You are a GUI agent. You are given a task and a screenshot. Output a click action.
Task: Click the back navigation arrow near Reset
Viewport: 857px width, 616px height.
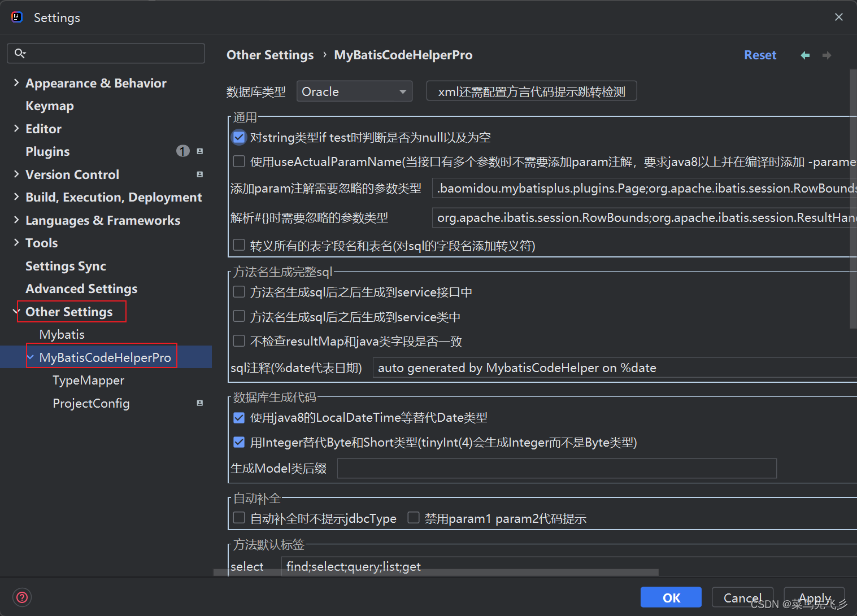(804, 55)
